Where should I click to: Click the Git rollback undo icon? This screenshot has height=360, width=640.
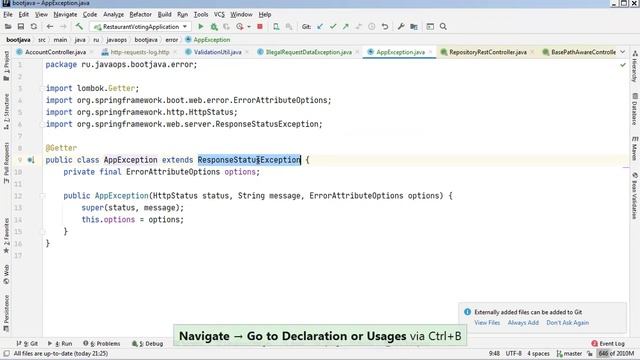click(x=384, y=27)
